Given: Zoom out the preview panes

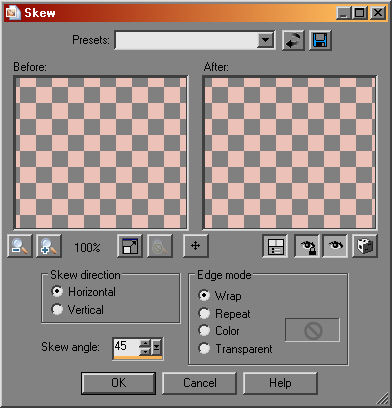Looking at the screenshot, I should [x=20, y=246].
